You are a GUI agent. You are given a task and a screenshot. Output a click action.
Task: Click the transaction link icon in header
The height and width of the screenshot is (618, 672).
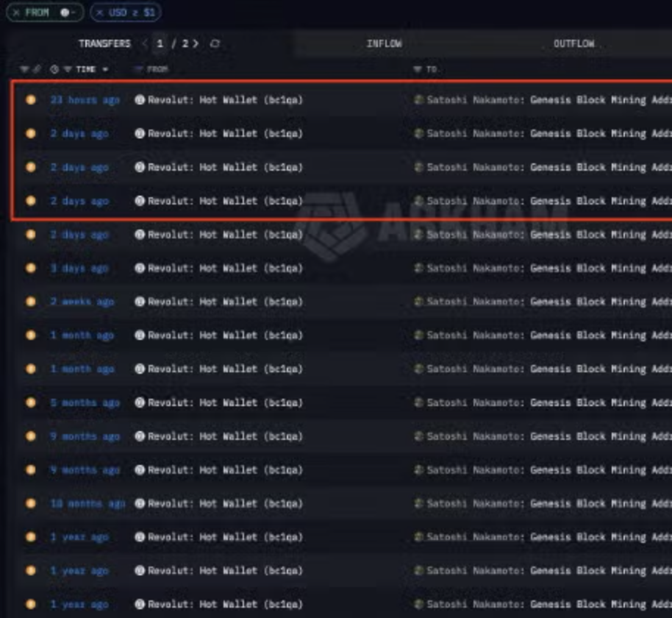click(x=37, y=69)
